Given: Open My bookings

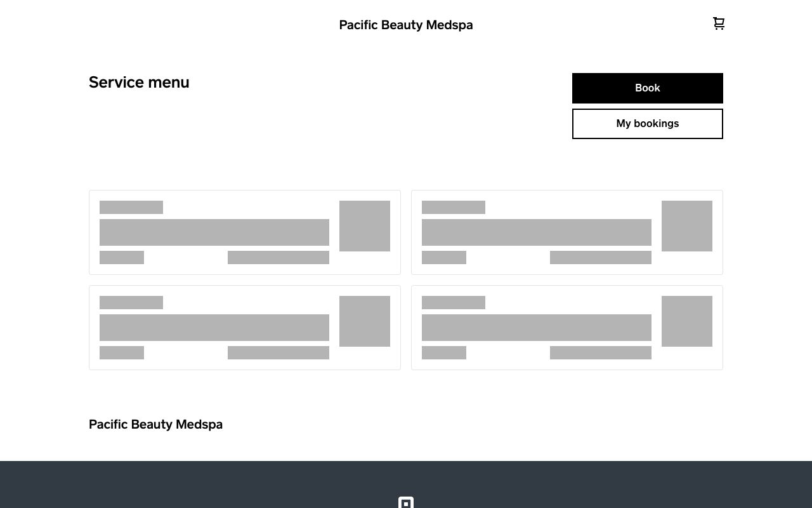Looking at the screenshot, I should click(x=647, y=123).
